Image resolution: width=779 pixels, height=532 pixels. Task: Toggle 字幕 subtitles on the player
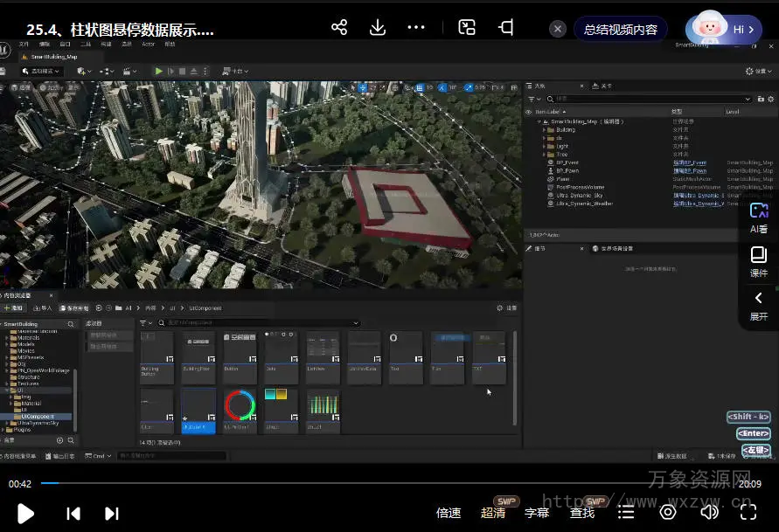537,513
